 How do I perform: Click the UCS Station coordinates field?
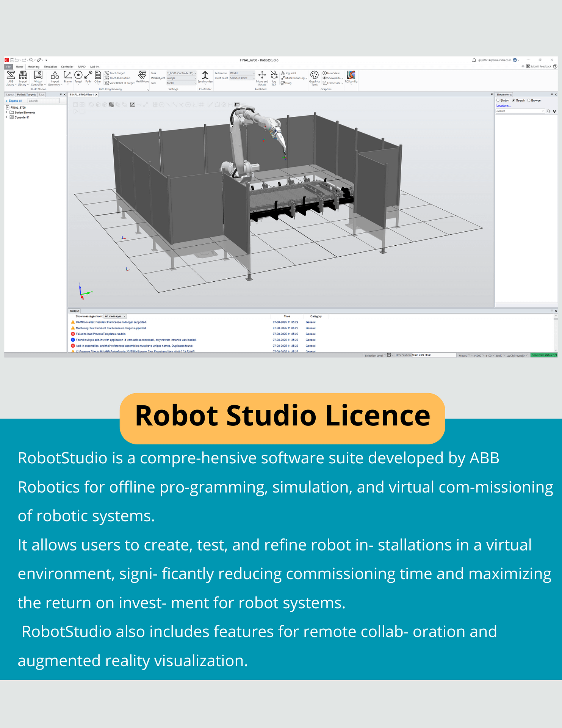434,355
